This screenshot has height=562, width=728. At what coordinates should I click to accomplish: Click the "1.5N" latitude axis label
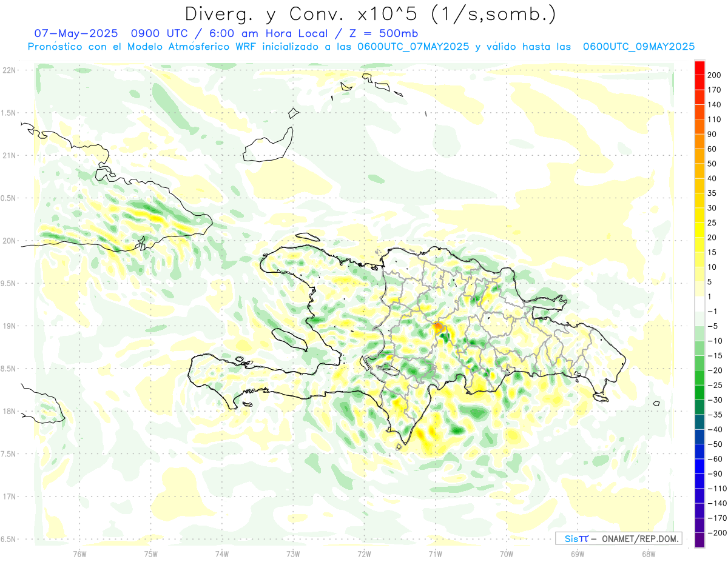pos(9,113)
